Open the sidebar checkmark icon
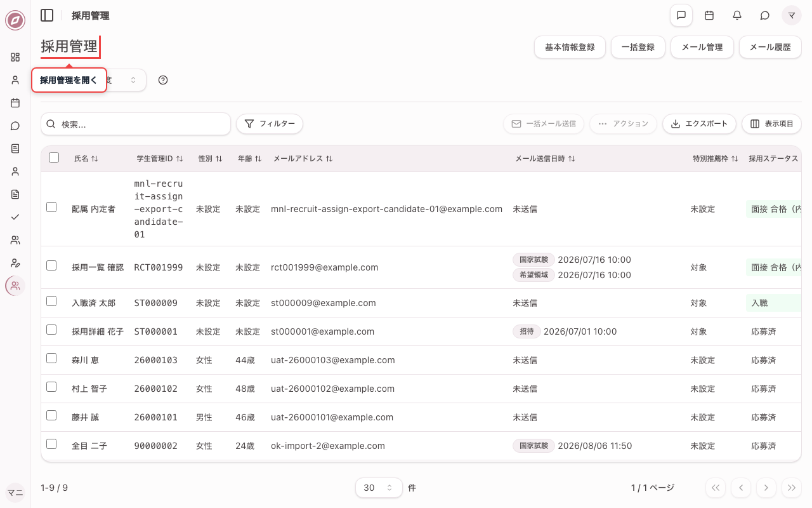Screen dimensions: 812x508 point(15,217)
